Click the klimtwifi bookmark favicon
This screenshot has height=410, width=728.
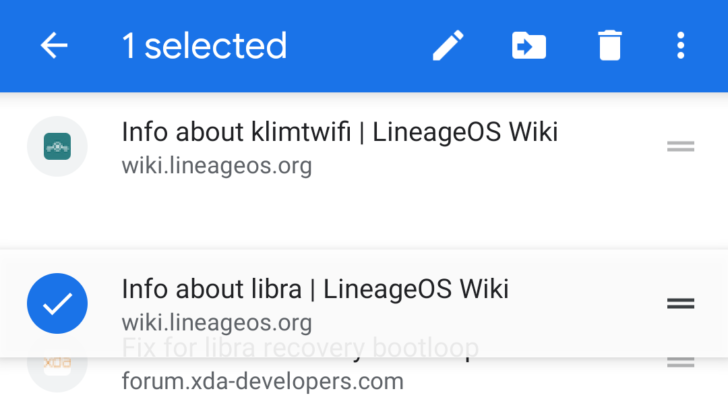click(x=57, y=147)
